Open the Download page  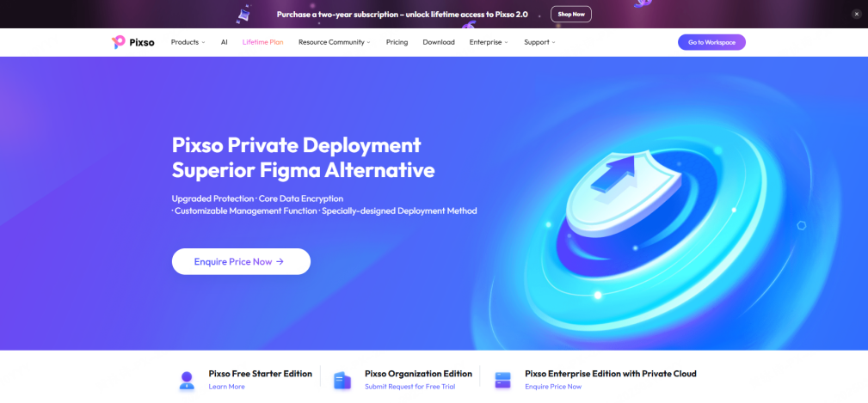point(439,42)
